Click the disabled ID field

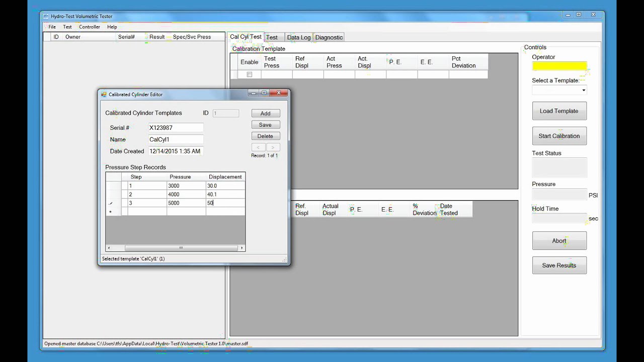[x=226, y=114]
